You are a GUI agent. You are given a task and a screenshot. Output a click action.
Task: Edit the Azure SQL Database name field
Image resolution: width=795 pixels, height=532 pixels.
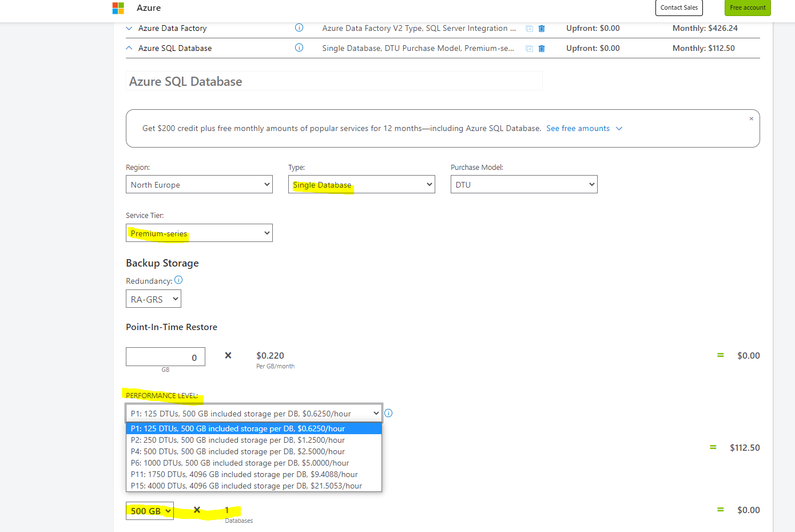coord(334,81)
